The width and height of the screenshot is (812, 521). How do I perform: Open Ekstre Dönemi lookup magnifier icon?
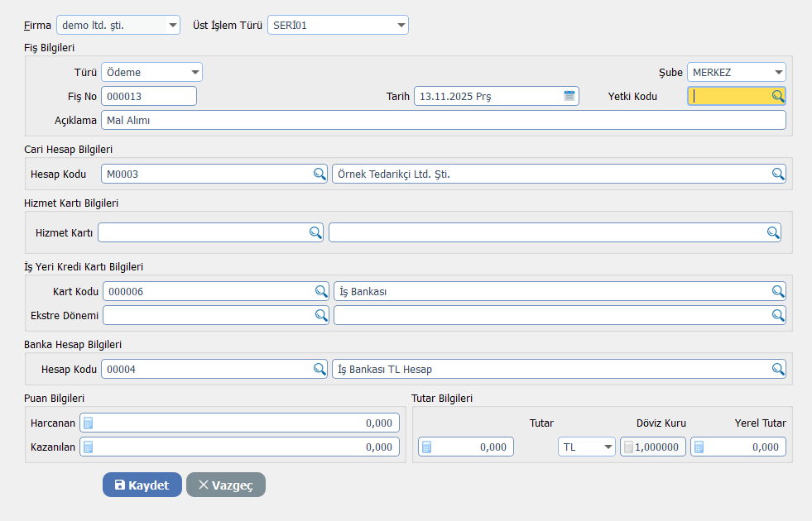(x=320, y=315)
